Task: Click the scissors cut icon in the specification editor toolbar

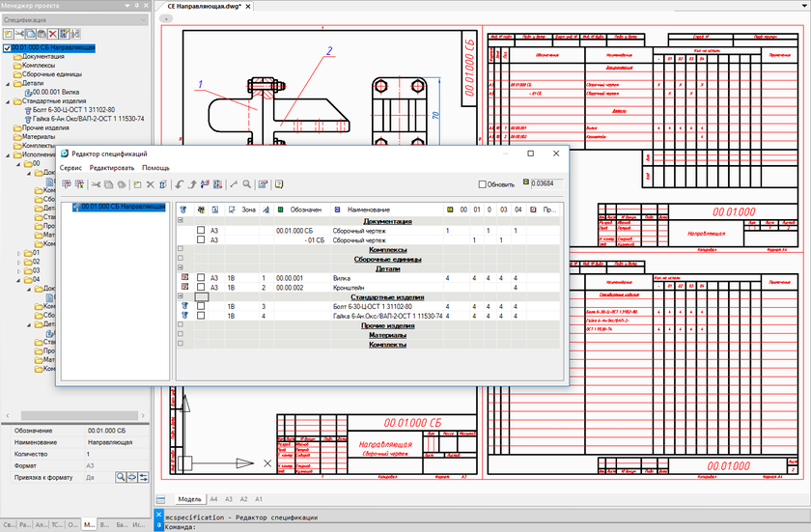Action: 96,183
